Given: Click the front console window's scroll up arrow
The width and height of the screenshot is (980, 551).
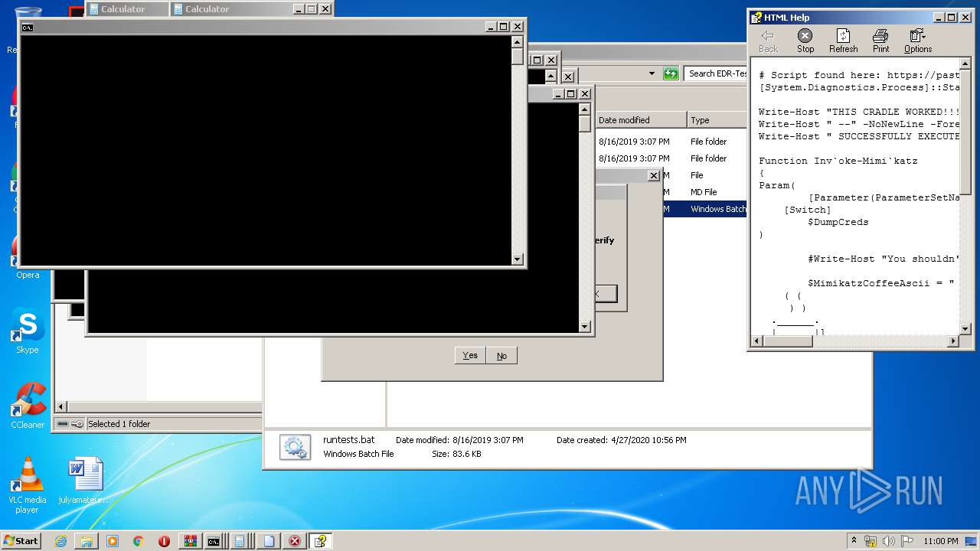Looking at the screenshot, I should point(518,41).
